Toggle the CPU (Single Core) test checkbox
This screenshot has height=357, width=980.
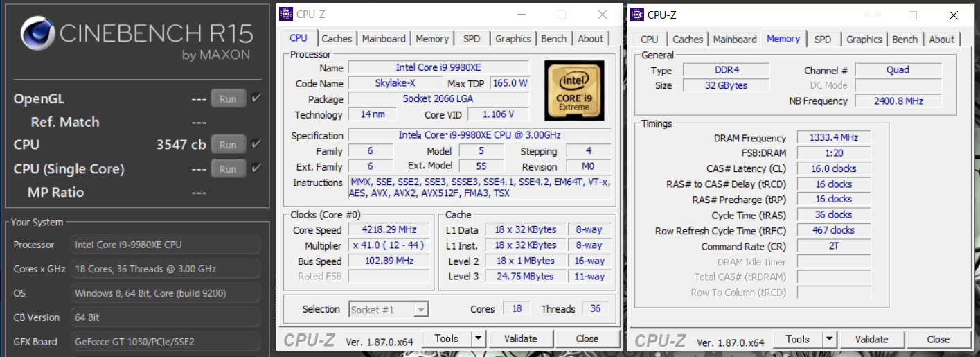pos(256,168)
